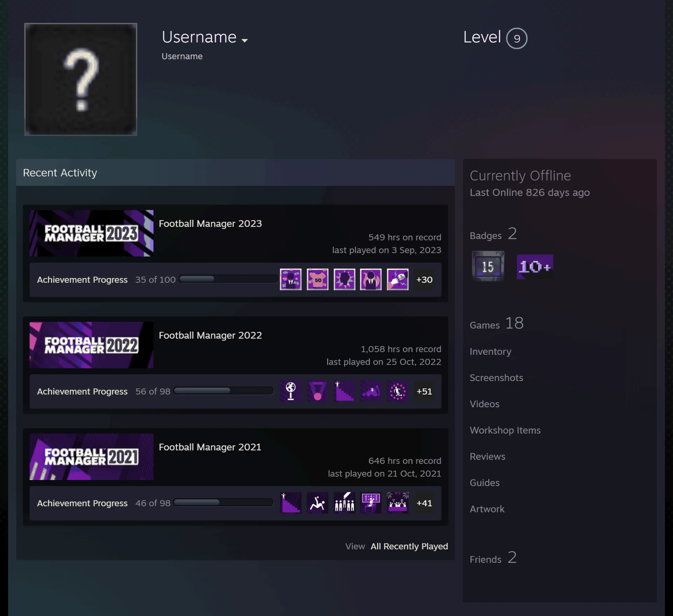Select the bicycle kick achievement icon in FM 2021
This screenshot has width=673, height=616.
(x=318, y=503)
